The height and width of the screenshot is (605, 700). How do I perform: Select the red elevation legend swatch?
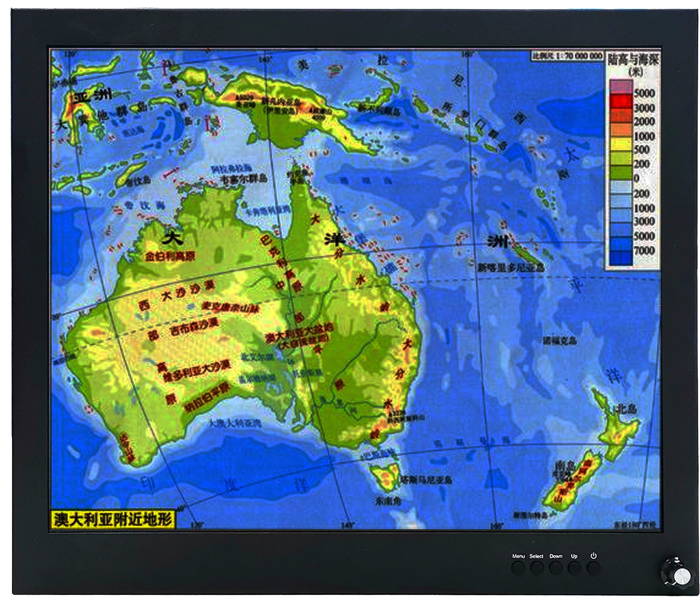coord(621,102)
